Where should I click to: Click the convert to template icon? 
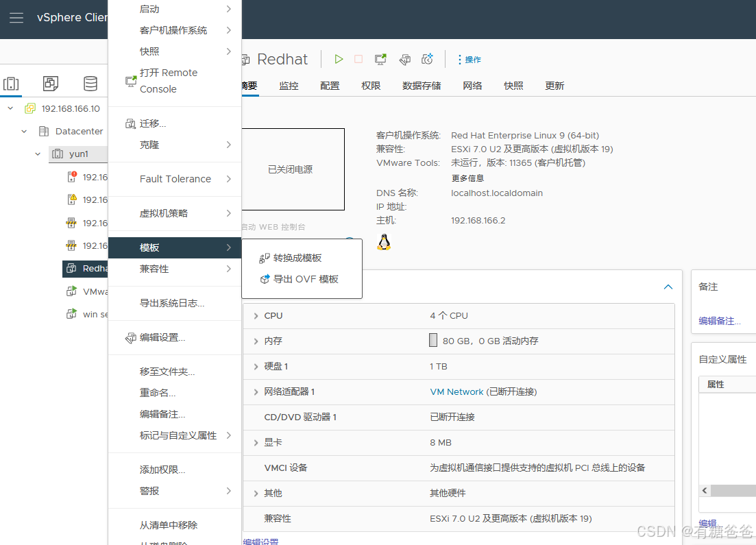point(264,258)
